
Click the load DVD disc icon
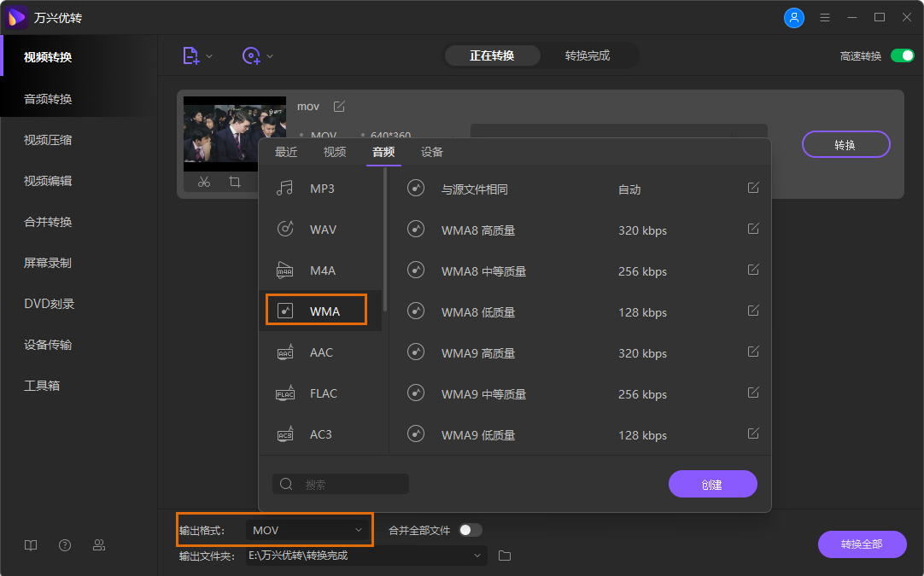pyautogui.click(x=252, y=55)
